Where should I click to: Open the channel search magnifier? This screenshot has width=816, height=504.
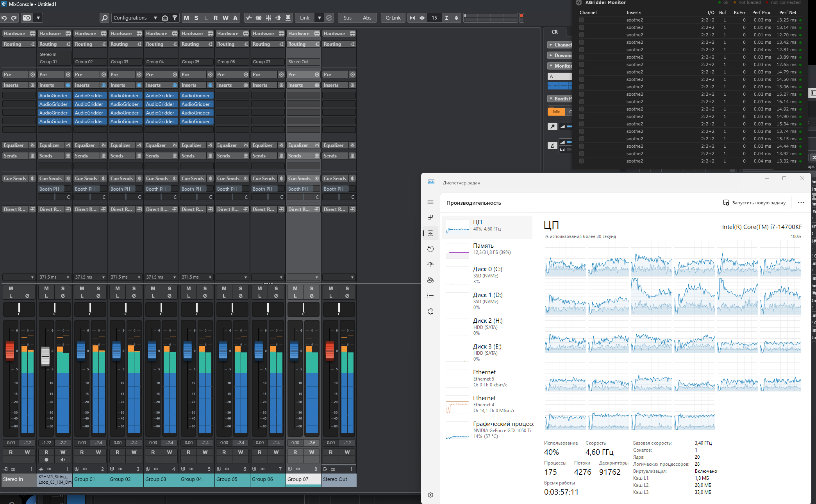point(104,18)
